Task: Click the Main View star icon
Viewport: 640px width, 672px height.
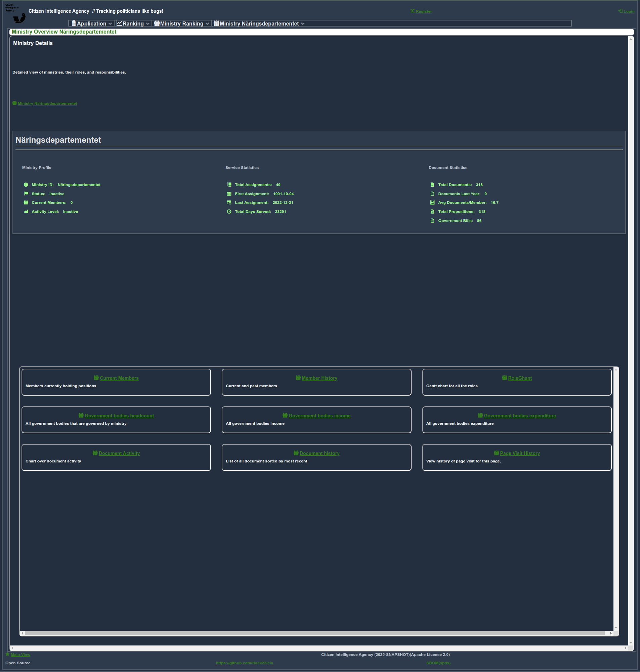Action: pos(7,654)
